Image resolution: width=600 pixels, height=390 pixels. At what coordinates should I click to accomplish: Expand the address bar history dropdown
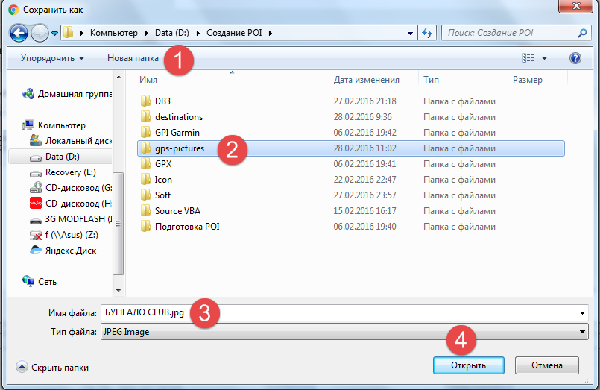(x=410, y=33)
